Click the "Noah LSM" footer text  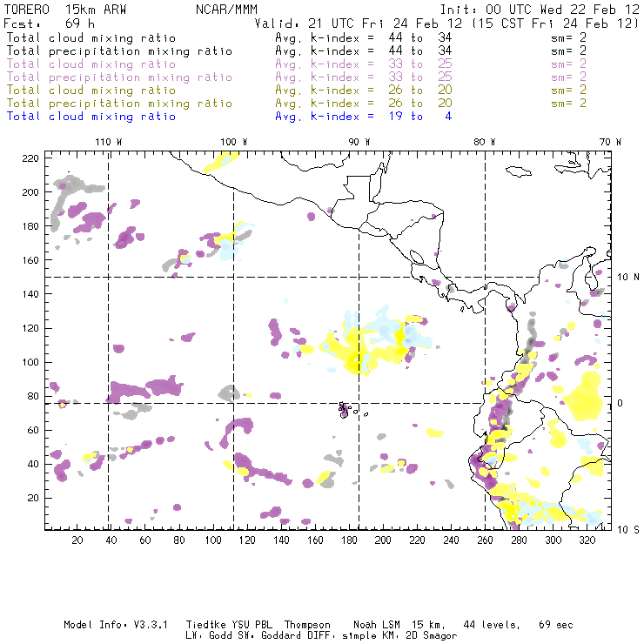377,625
